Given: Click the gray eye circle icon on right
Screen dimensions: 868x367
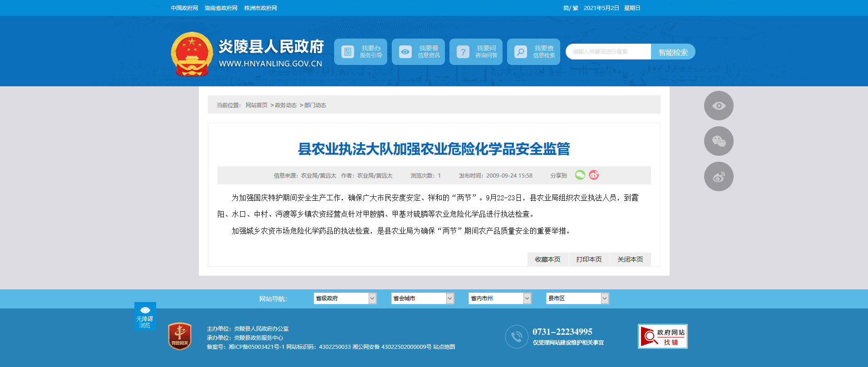Looking at the screenshot, I should (x=719, y=106).
